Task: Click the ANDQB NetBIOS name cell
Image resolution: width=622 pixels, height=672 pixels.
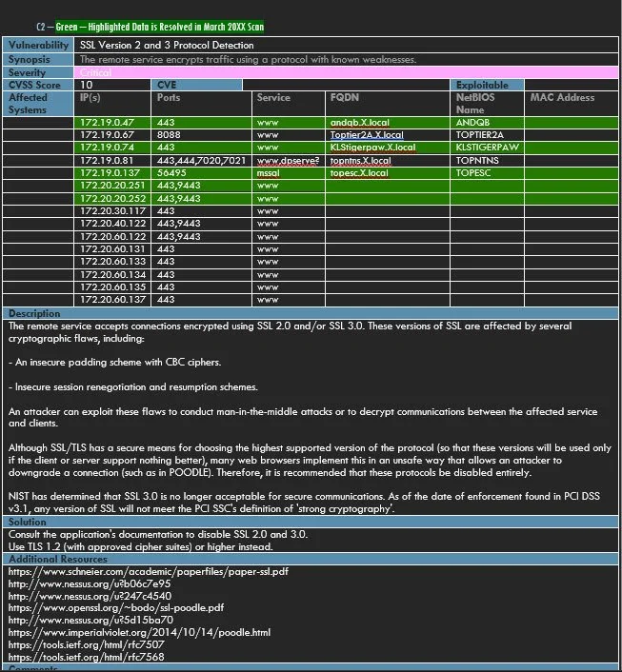Action: click(x=487, y=123)
